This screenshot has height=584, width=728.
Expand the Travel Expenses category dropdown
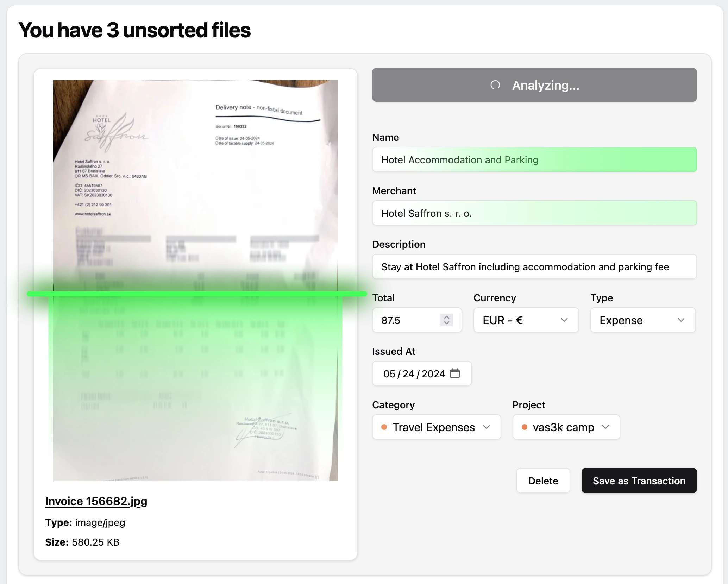coord(436,427)
